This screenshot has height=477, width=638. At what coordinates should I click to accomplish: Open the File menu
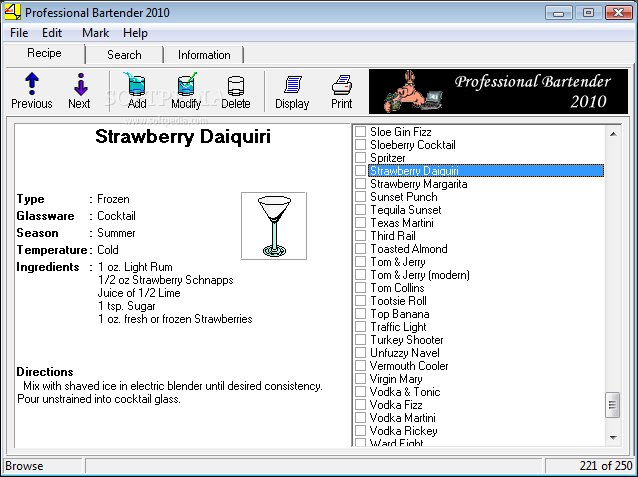tap(19, 33)
